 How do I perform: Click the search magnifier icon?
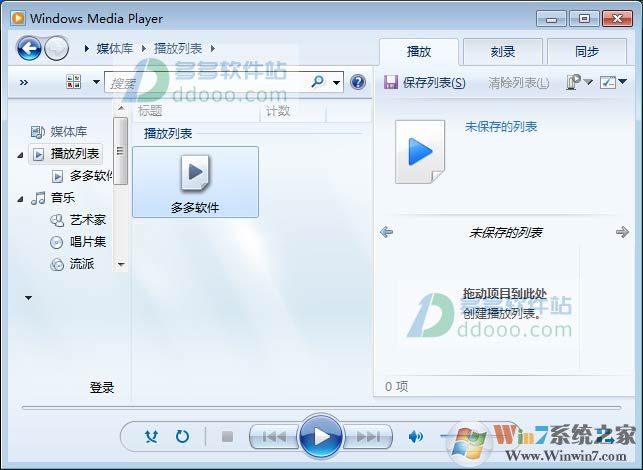coord(317,82)
